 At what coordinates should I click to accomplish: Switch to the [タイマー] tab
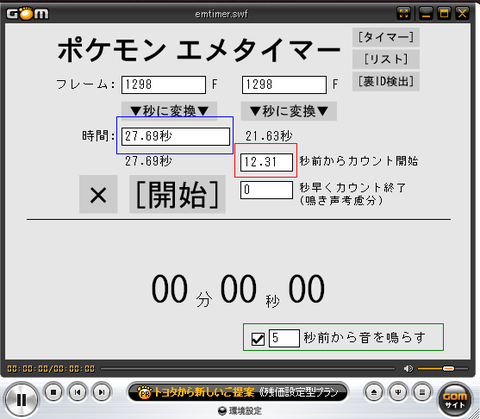[386, 37]
